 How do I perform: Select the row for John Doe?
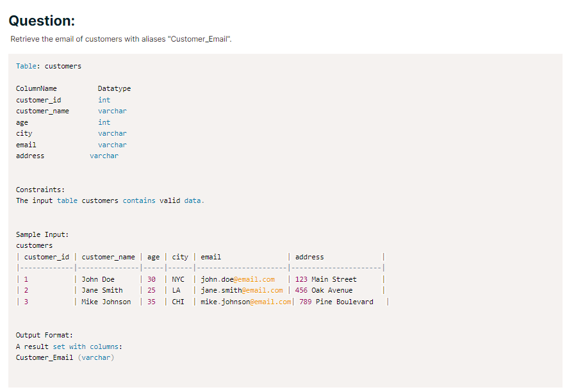click(x=106, y=279)
